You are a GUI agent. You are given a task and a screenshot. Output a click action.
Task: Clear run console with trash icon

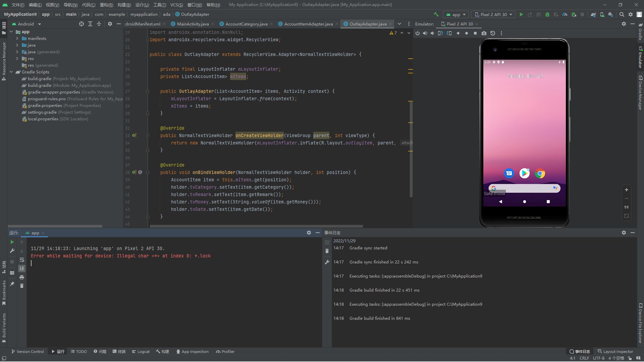click(22, 286)
